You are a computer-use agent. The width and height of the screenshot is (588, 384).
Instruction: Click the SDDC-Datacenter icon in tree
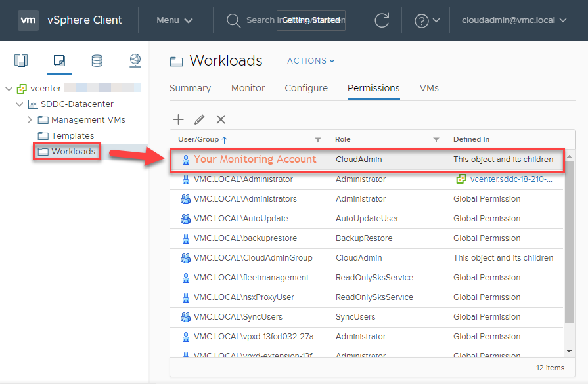[33, 104]
